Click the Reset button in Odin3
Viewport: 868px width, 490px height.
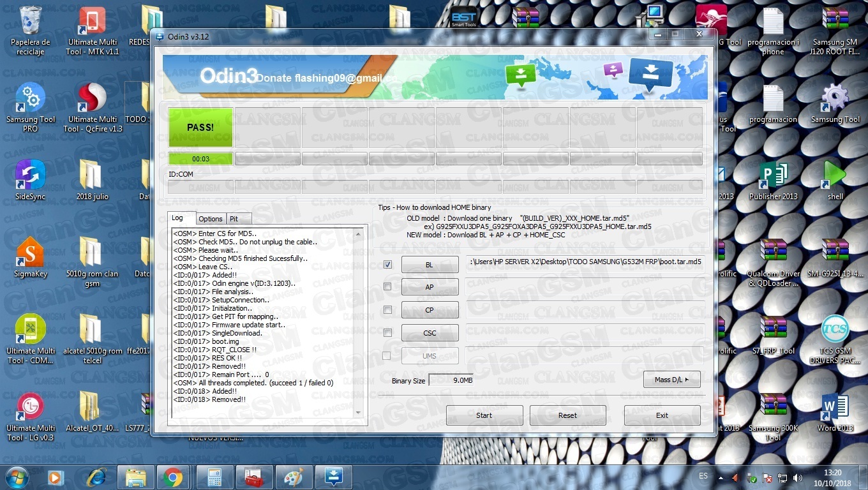pyautogui.click(x=567, y=415)
